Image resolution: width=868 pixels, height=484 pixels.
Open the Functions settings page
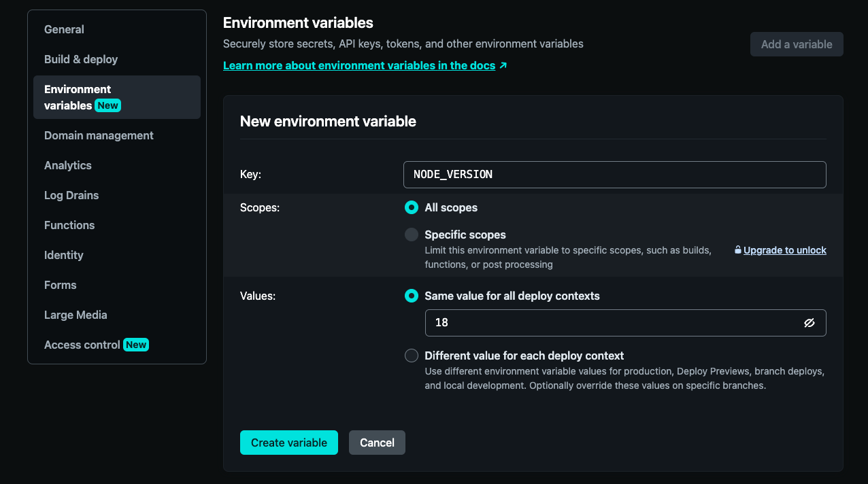point(69,225)
